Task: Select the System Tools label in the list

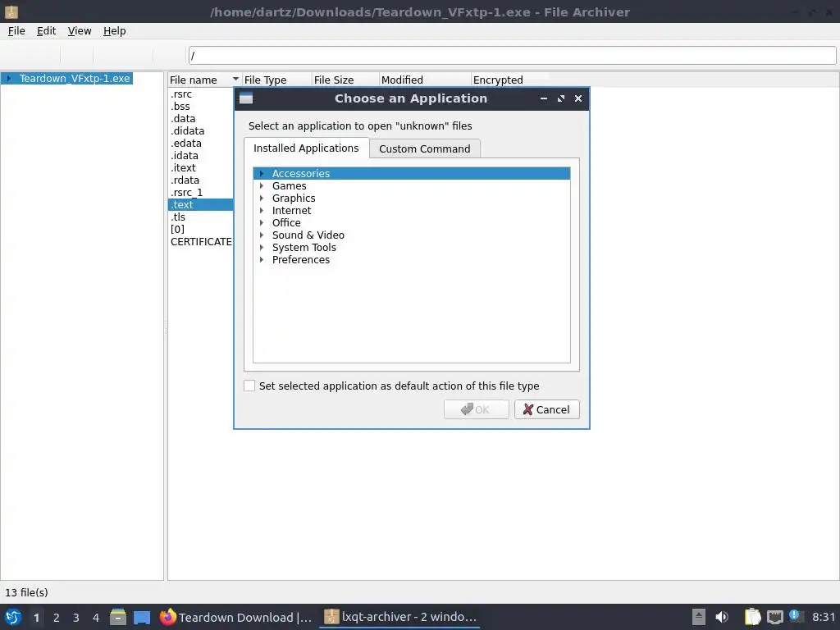Action: (x=304, y=248)
